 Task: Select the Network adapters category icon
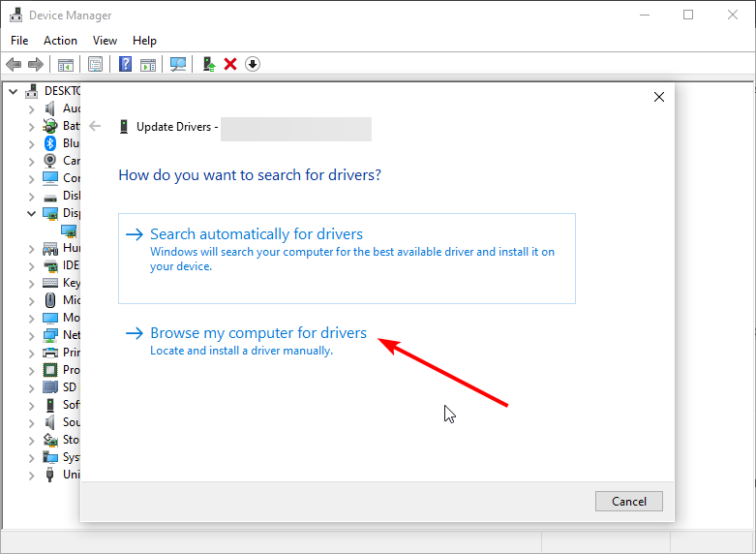50,335
